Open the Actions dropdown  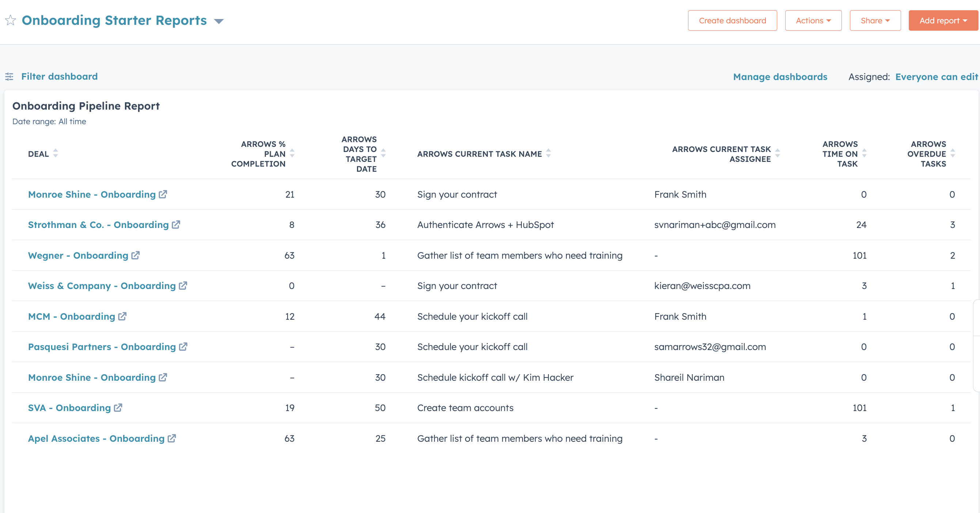813,20
